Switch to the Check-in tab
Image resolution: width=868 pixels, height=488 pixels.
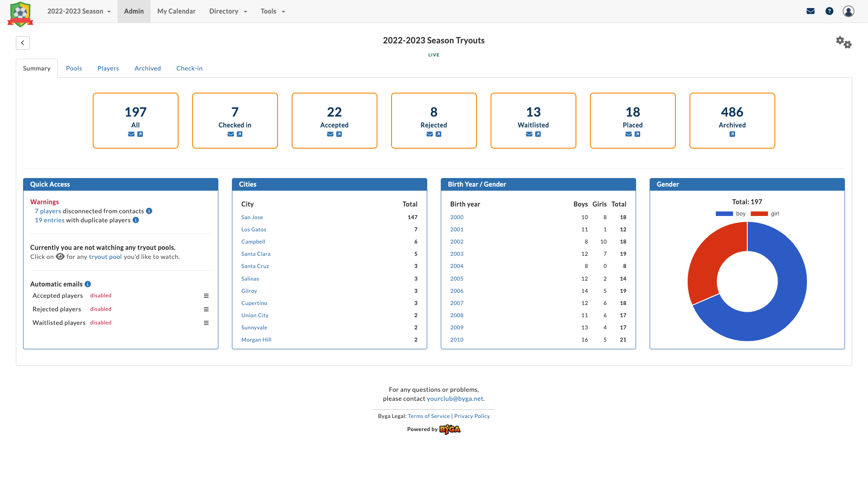tap(189, 68)
